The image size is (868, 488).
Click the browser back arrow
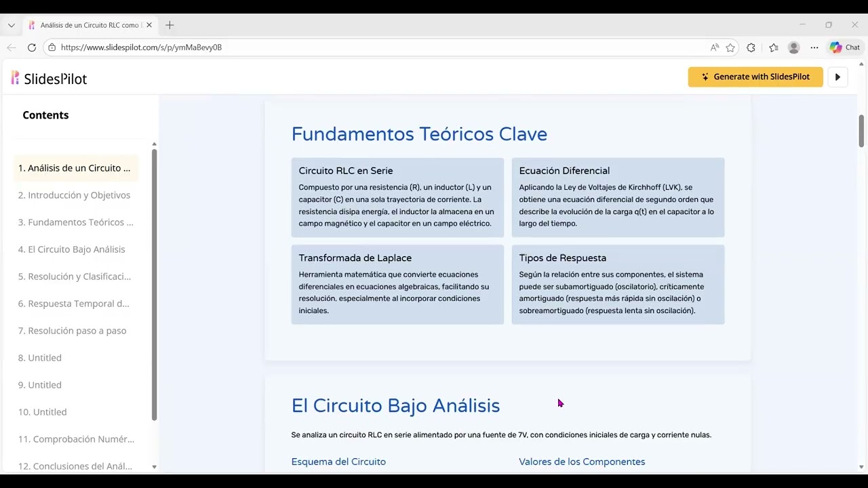(x=12, y=47)
